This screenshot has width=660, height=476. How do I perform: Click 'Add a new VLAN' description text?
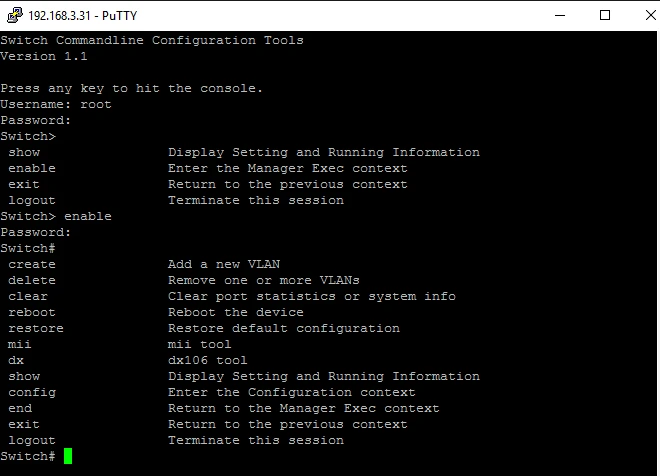224,264
